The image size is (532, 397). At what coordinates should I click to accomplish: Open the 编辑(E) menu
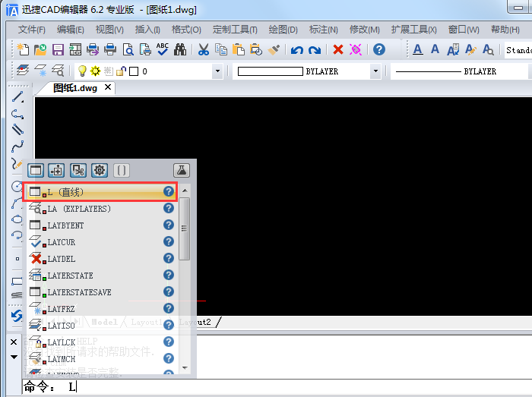[70, 30]
